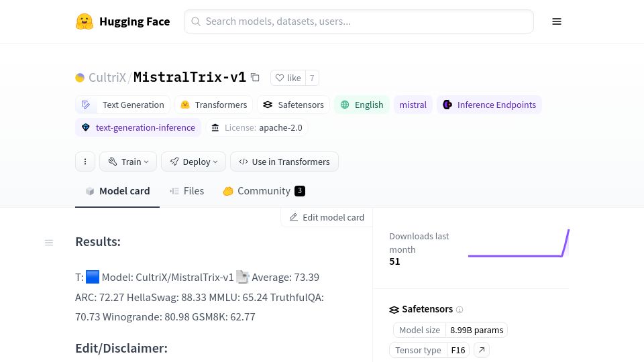Click the Inference Endpoints purple icon
Screen dimensions: 644x362
click(447, 105)
